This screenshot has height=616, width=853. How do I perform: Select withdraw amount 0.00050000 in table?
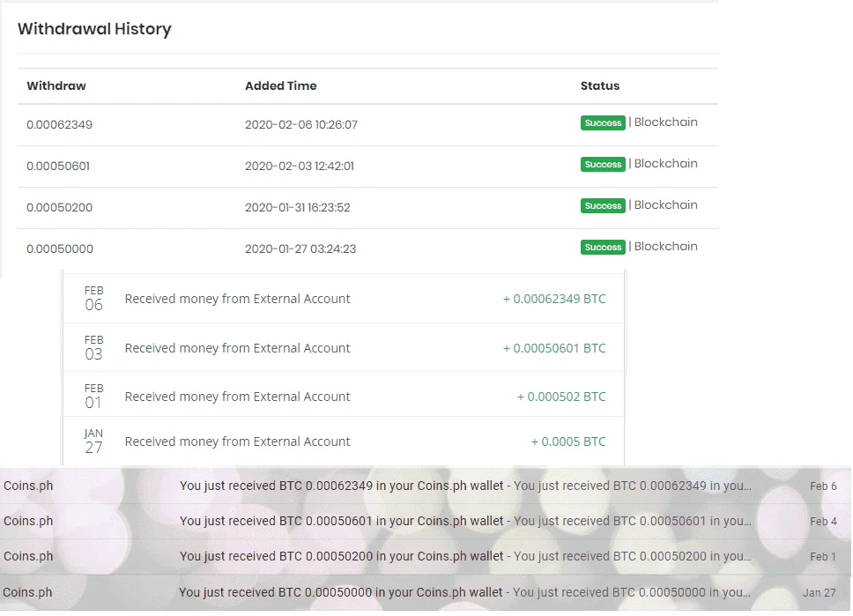60,249
